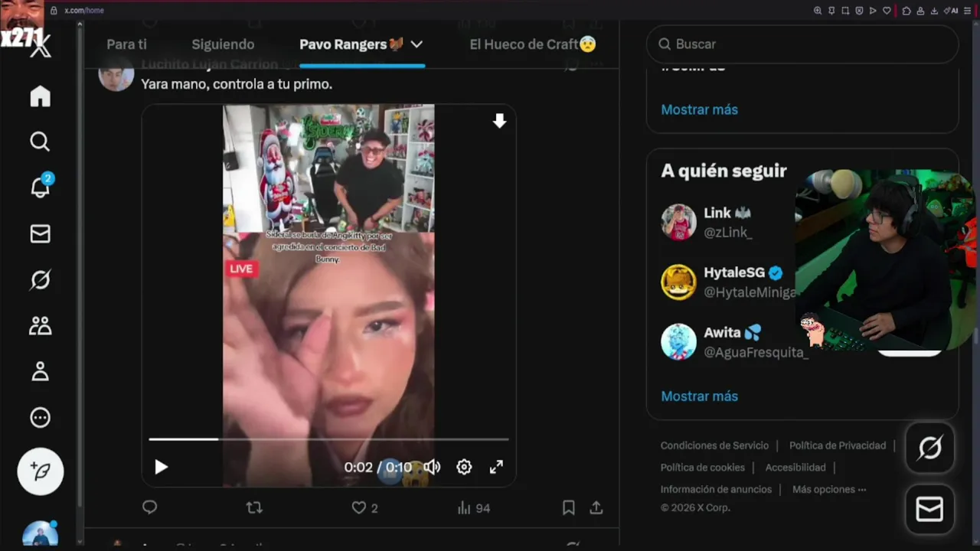Click tweet text 'Yara mano, controla a tu primo.'
This screenshot has width=980, height=551.
click(x=237, y=84)
